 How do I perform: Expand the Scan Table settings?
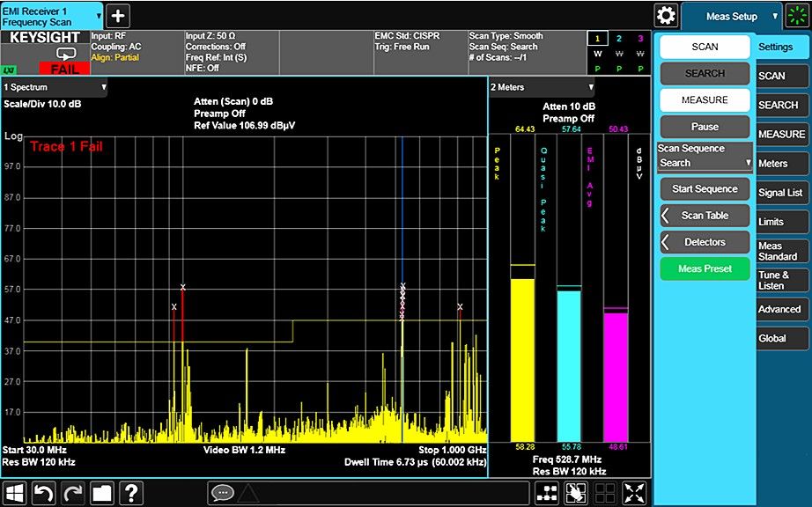[704, 216]
